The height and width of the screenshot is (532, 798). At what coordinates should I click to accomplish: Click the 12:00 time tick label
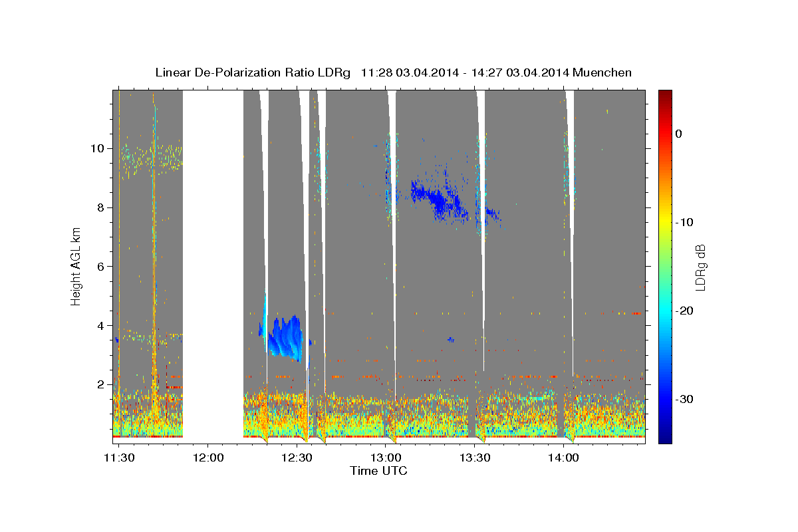(208, 458)
